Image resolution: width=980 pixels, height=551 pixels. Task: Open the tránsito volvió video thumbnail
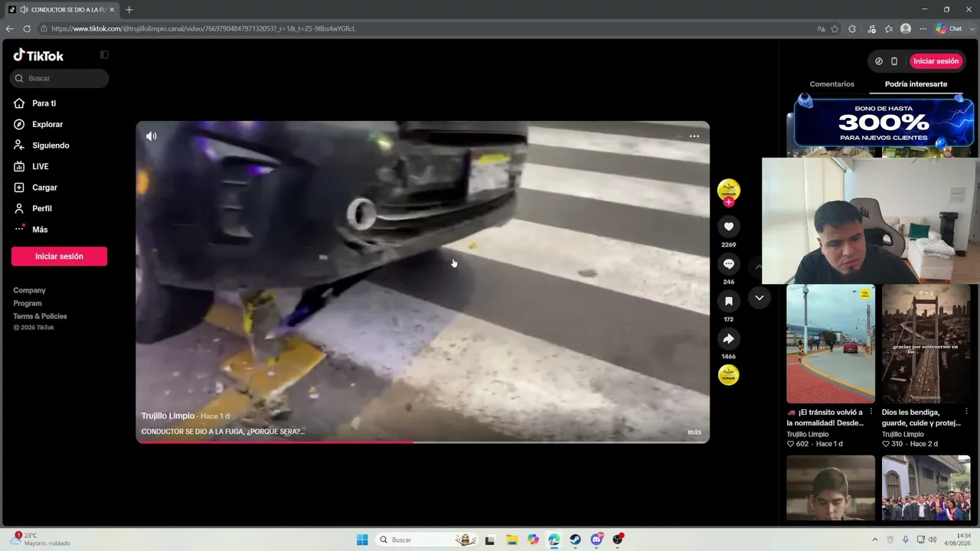tap(831, 344)
